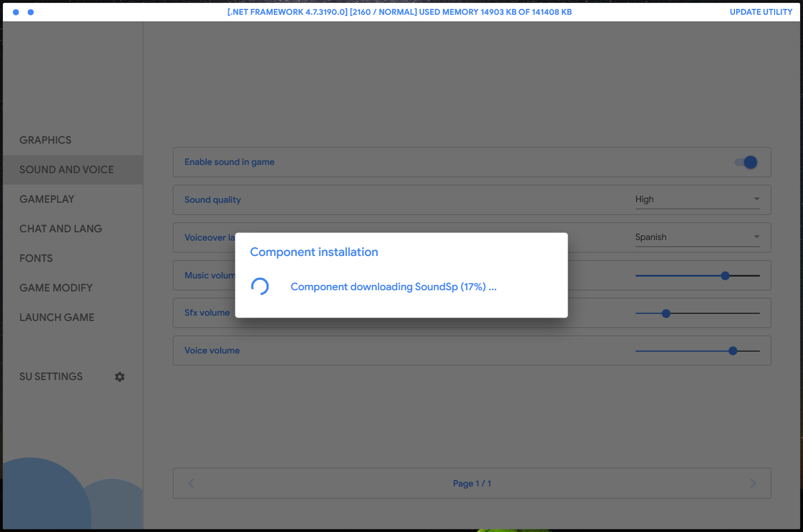Go to previous page arrow
Viewport: 803px width, 532px height.
[x=191, y=484]
